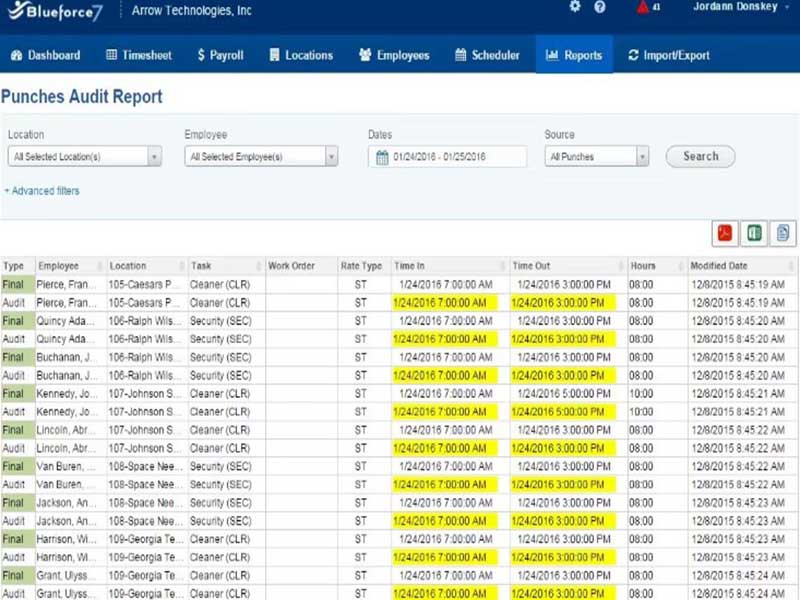Click the copy document export icon
The height and width of the screenshot is (600, 800).
point(783,233)
